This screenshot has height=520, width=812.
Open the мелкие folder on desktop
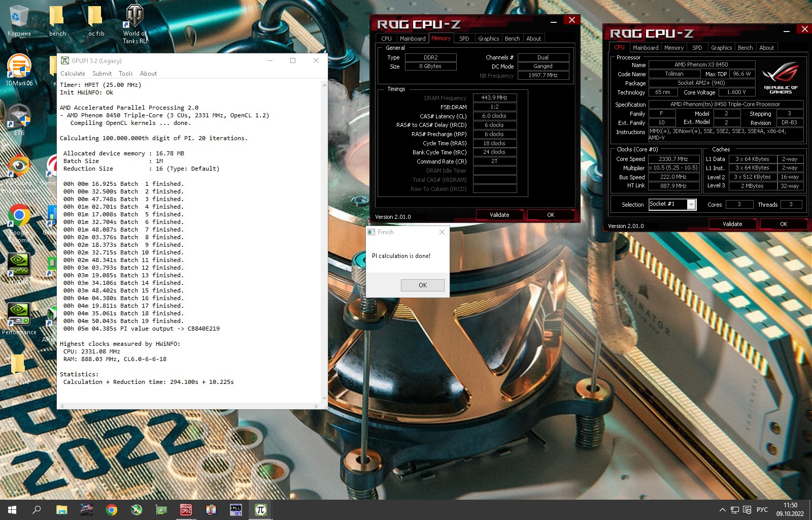pos(19,369)
